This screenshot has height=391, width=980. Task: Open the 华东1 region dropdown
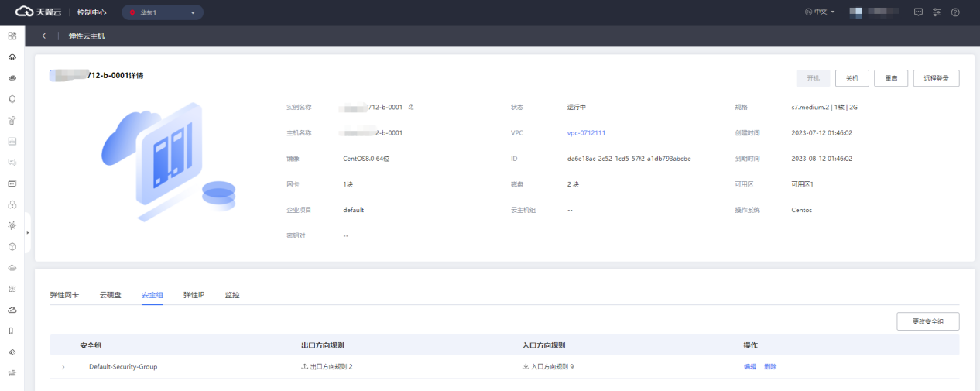(x=162, y=12)
